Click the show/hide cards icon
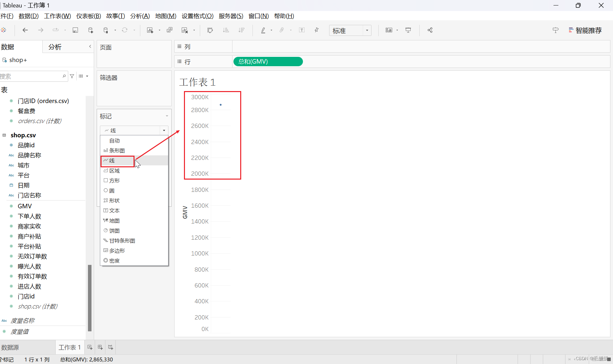 click(x=389, y=30)
